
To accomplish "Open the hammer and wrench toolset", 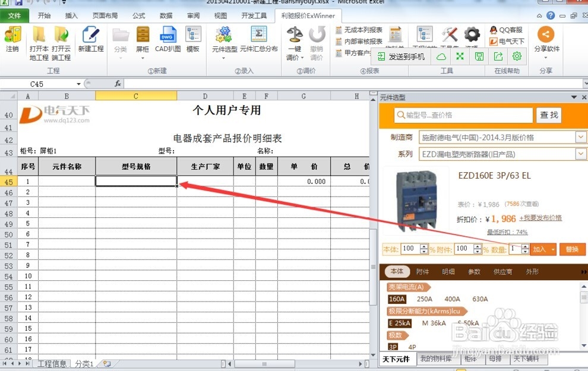I will click(x=449, y=34).
